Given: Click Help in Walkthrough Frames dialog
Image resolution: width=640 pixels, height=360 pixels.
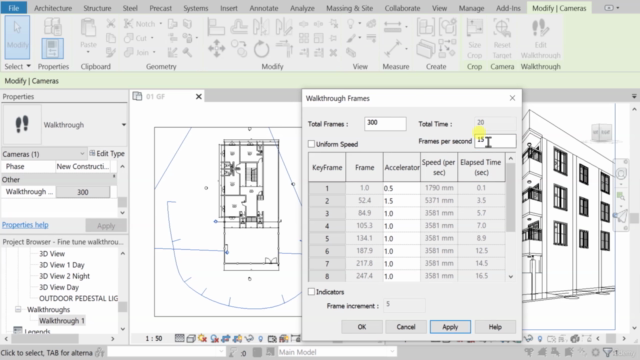Looking at the screenshot, I should point(495,327).
